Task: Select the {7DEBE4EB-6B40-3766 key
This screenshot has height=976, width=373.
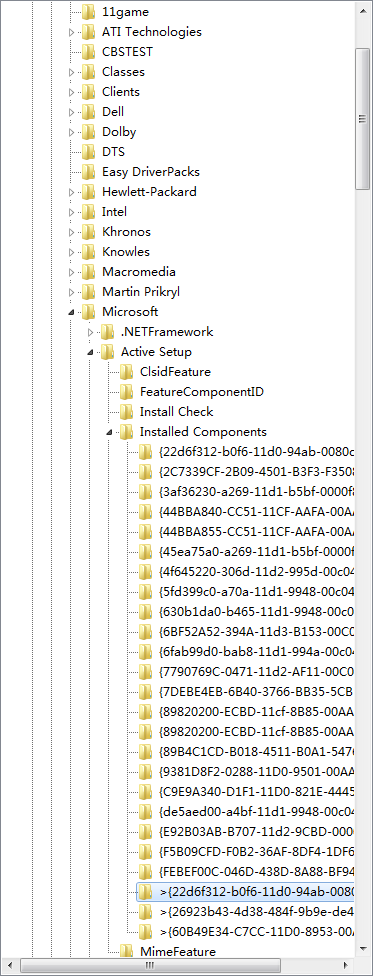Action: coord(256,691)
